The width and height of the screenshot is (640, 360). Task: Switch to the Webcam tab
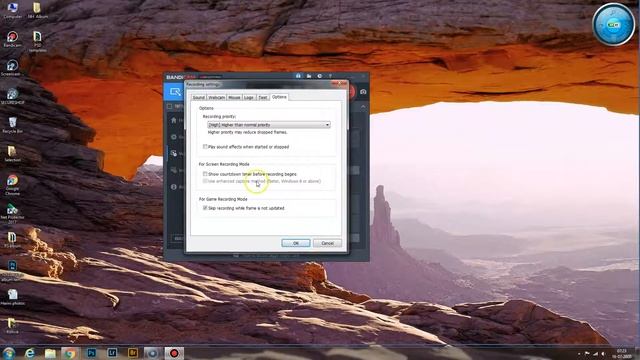[216, 98]
